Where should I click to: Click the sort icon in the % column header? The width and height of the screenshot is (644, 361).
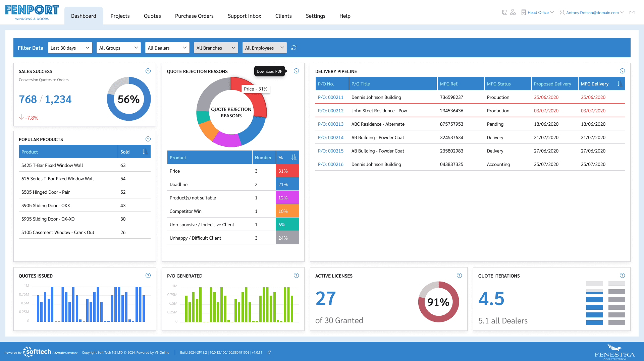[x=293, y=157]
